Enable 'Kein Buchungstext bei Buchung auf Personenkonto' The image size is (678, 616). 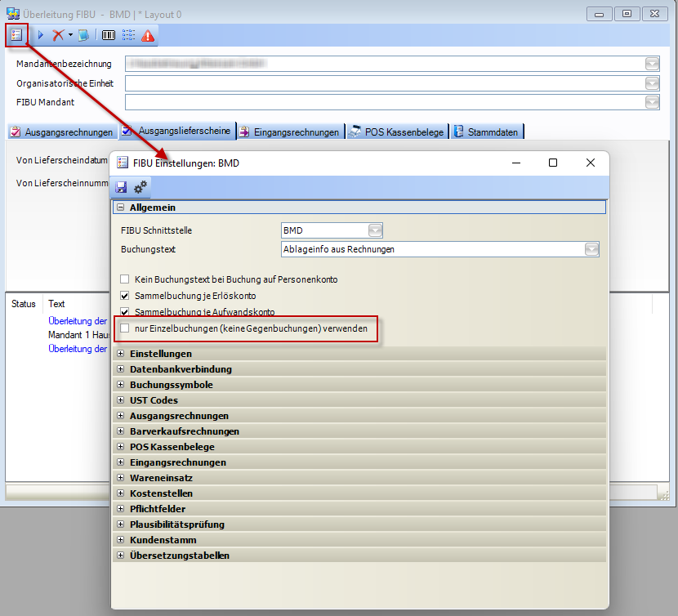coord(125,279)
